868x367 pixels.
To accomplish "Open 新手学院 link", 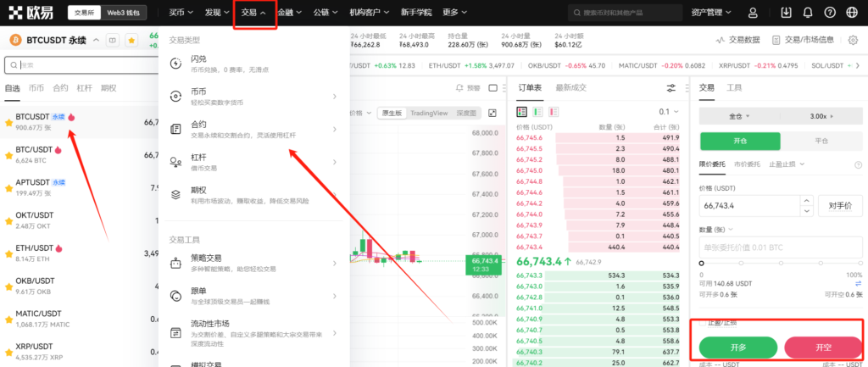I will pyautogui.click(x=415, y=12).
